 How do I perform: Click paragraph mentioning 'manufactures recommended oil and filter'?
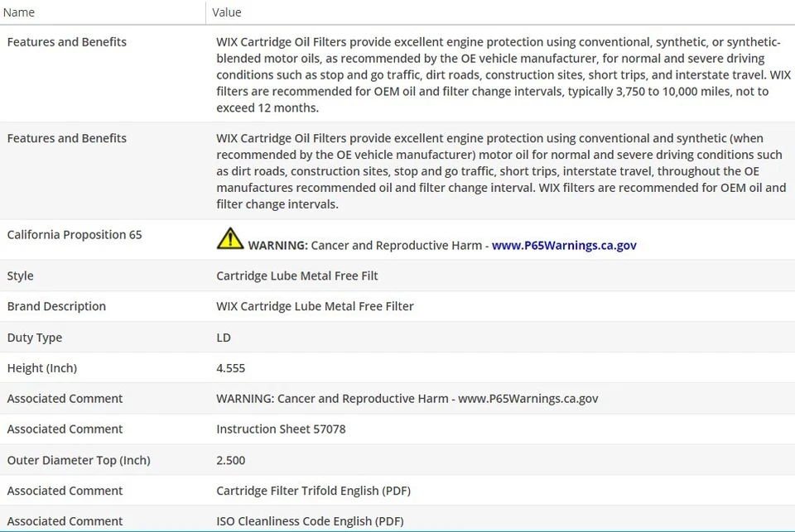point(502,170)
